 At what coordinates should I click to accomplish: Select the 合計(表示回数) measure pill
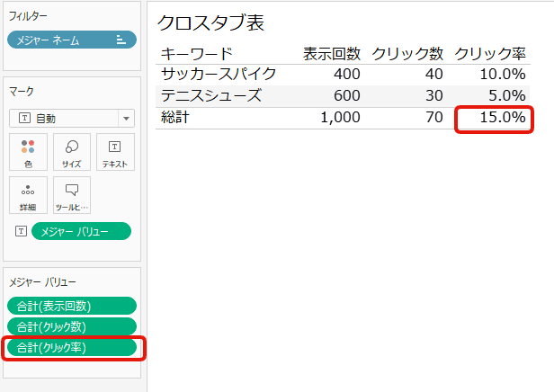coord(71,306)
